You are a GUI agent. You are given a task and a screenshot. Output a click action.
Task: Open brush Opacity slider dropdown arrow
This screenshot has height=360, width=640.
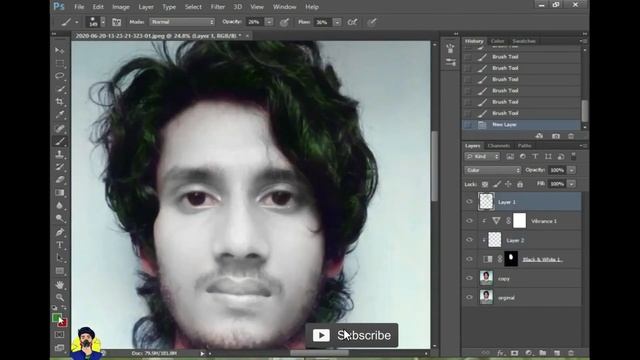pos(269,22)
